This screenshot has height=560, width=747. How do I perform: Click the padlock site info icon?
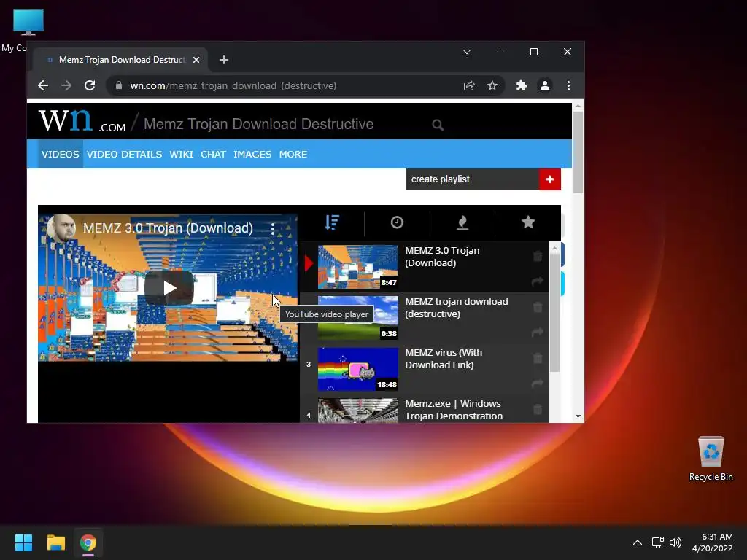tap(119, 86)
